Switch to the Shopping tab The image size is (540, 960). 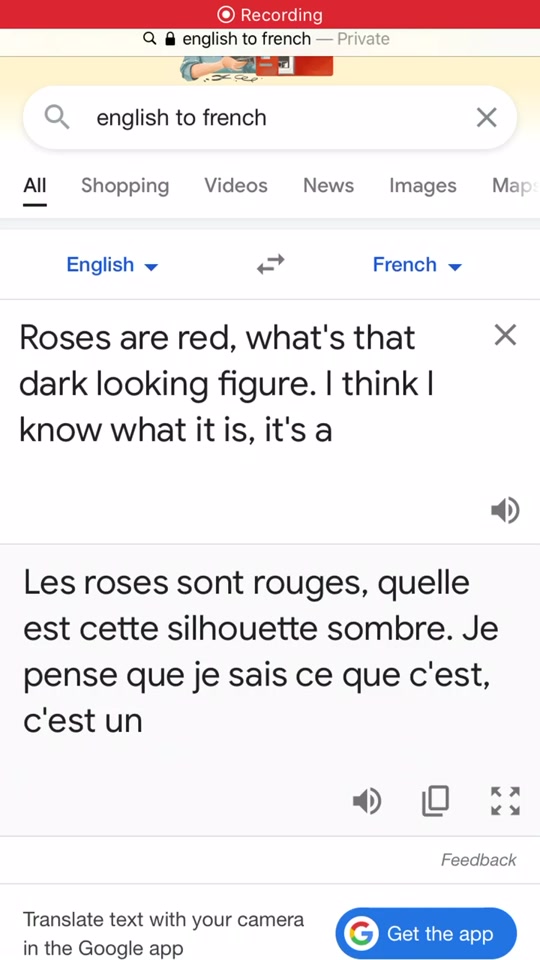[x=125, y=186]
